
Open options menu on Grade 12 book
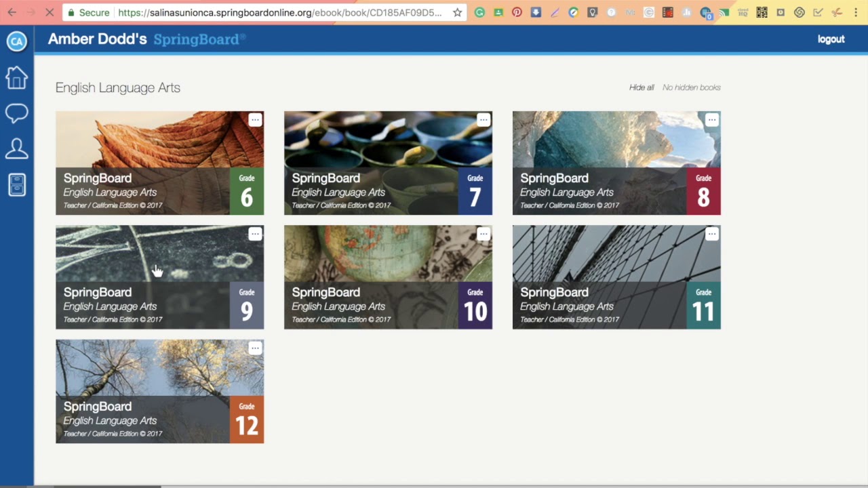pos(255,348)
